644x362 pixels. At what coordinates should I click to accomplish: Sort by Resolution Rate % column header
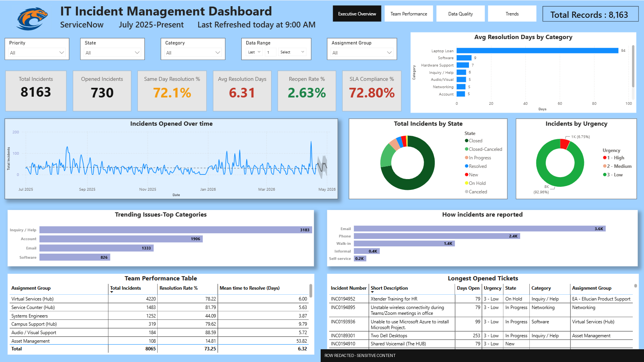coord(179,288)
